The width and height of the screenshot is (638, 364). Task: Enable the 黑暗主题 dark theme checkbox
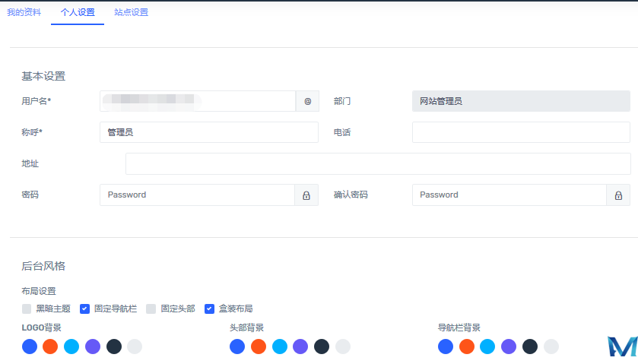pyautogui.click(x=27, y=309)
